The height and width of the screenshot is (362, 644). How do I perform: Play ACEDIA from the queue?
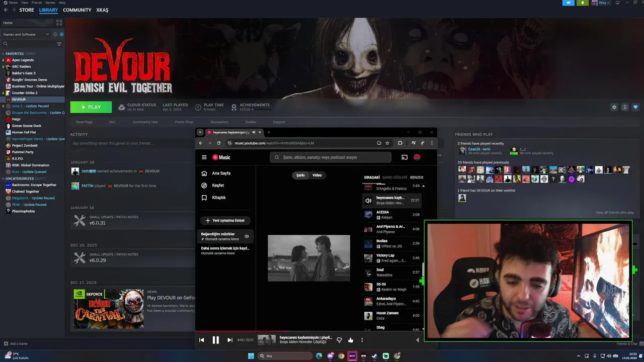pos(391,215)
